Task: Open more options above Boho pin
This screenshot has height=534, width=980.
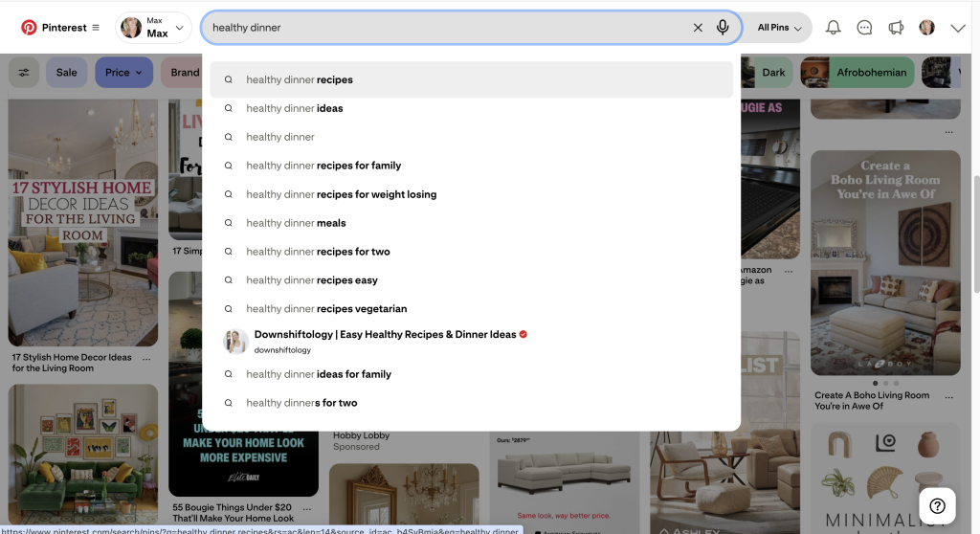Action: (x=948, y=132)
